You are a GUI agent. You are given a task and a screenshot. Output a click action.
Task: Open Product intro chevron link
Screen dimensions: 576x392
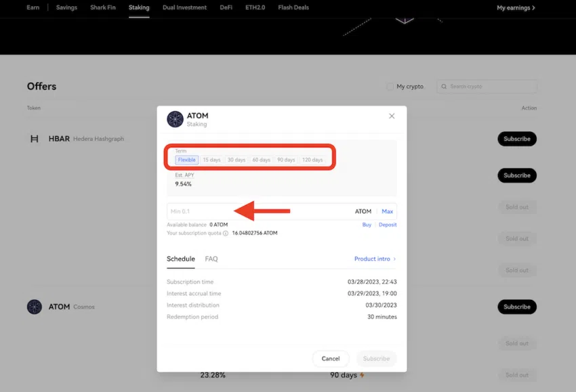pos(375,259)
